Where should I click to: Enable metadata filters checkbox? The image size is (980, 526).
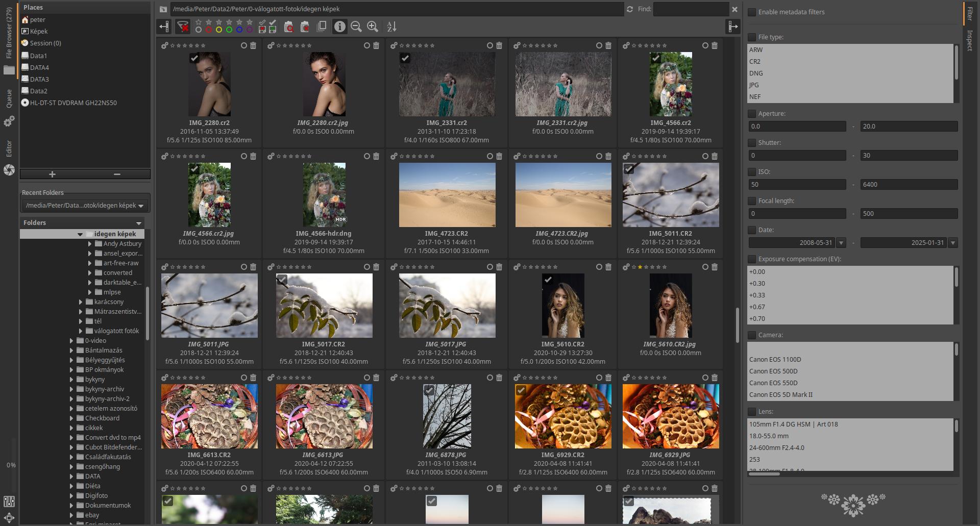752,12
